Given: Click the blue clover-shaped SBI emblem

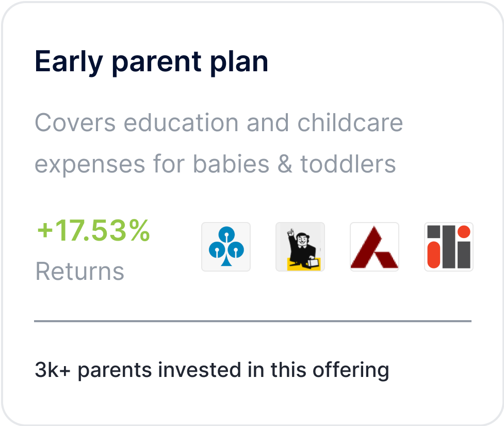Looking at the screenshot, I should point(225,247).
